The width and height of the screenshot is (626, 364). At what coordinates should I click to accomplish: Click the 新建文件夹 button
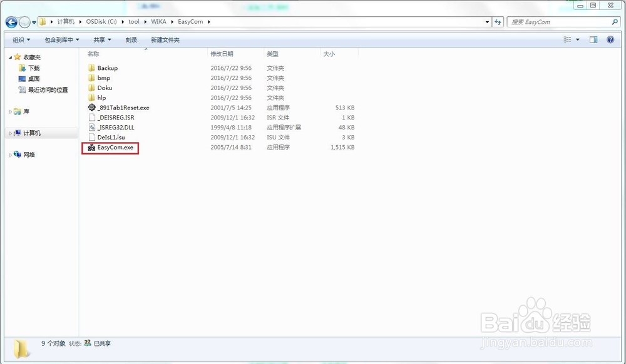tap(165, 39)
